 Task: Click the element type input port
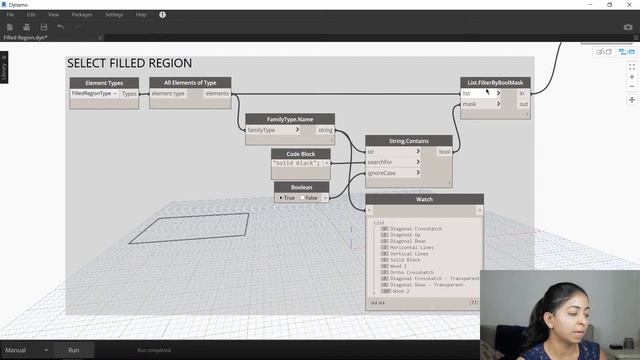168,93
